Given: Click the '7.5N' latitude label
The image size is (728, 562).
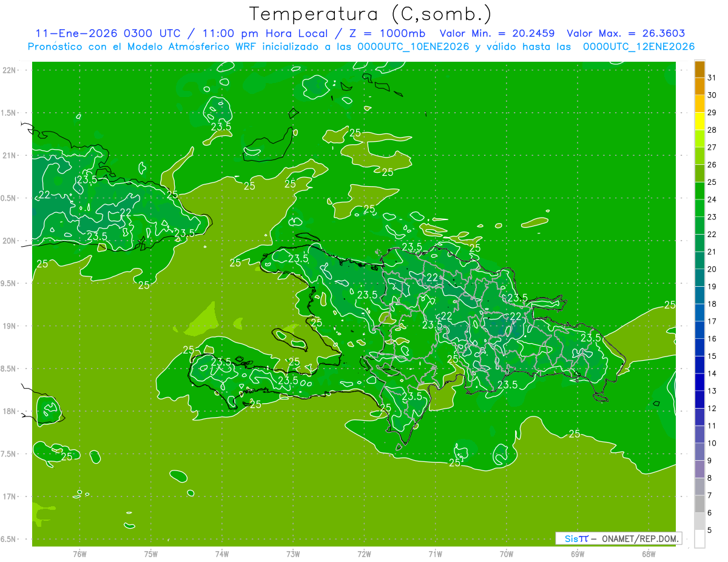Looking at the screenshot, I should [x=9, y=454].
